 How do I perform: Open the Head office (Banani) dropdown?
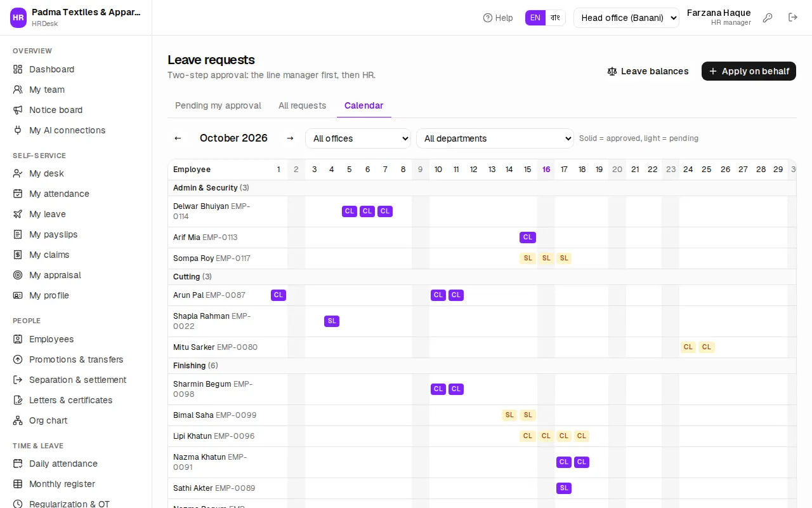coord(626,18)
